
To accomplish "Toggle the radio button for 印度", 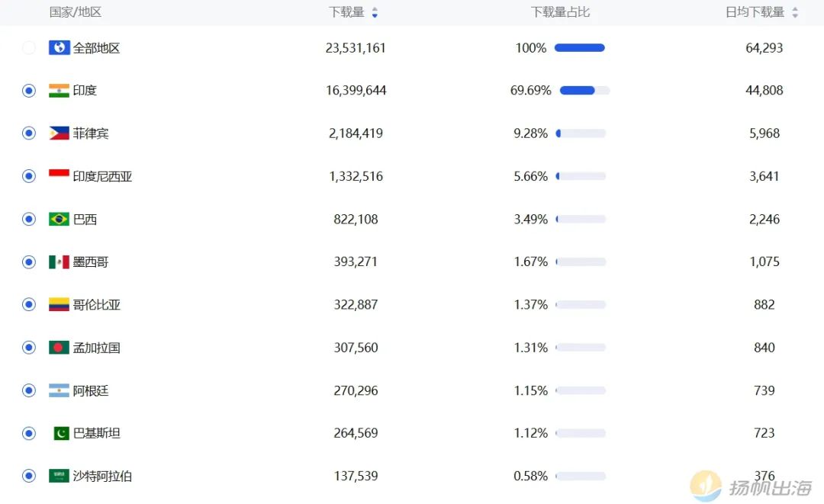I will (29, 91).
